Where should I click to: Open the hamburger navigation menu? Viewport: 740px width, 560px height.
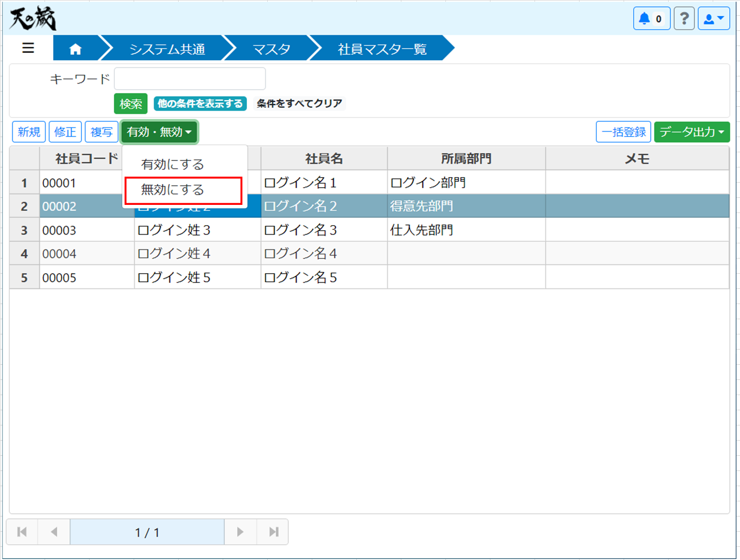tap(28, 48)
